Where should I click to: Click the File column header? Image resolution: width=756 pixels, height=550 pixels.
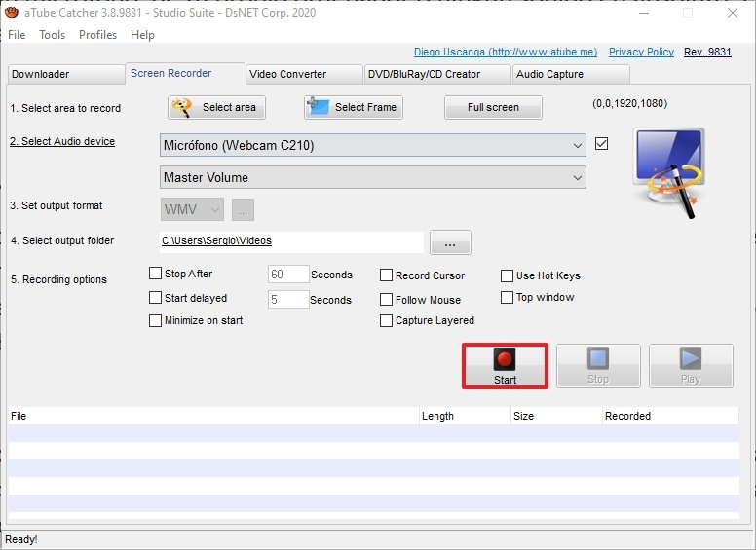[213, 416]
